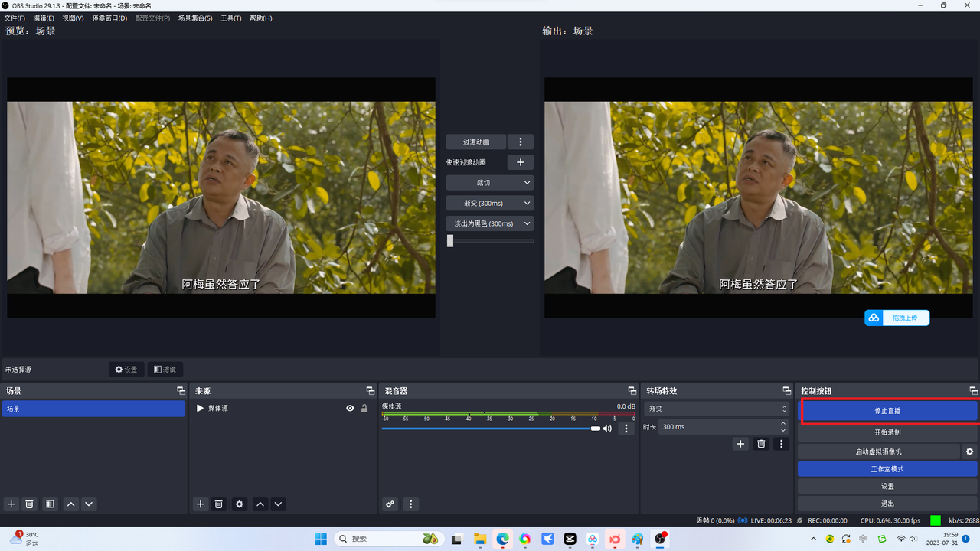Click the 开始录制 button

(x=888, y=432)
